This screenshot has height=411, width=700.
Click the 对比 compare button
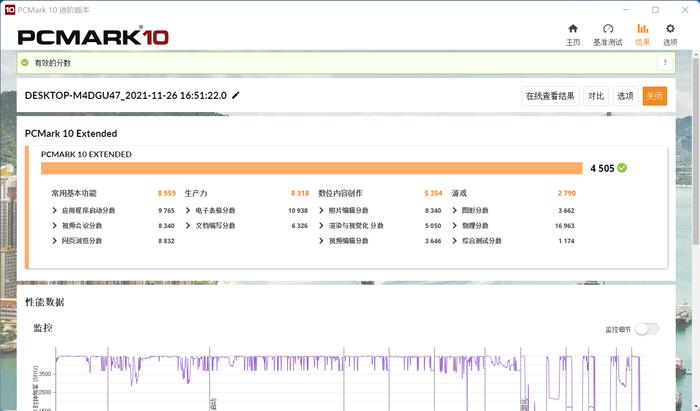pos(596,96)
